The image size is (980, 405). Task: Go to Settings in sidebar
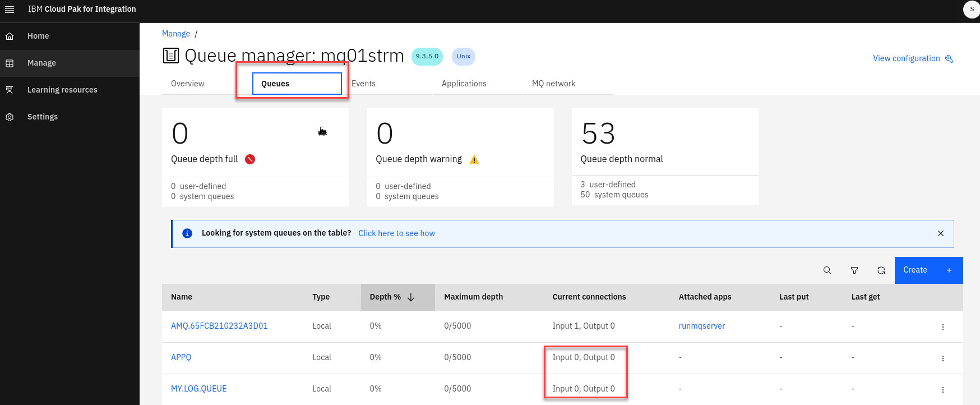point(43,117)
